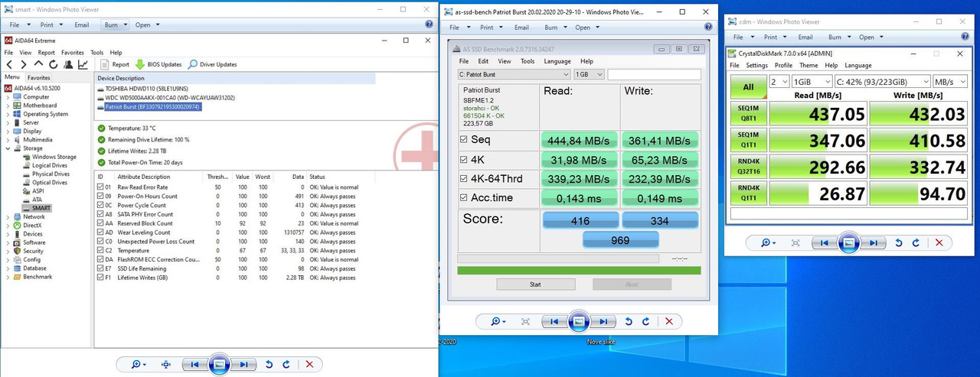The width and height of the screenshot is (980, 377).
Task: Open the user profile icon in AIDA64 toolbar
Action: pos(67,64)
